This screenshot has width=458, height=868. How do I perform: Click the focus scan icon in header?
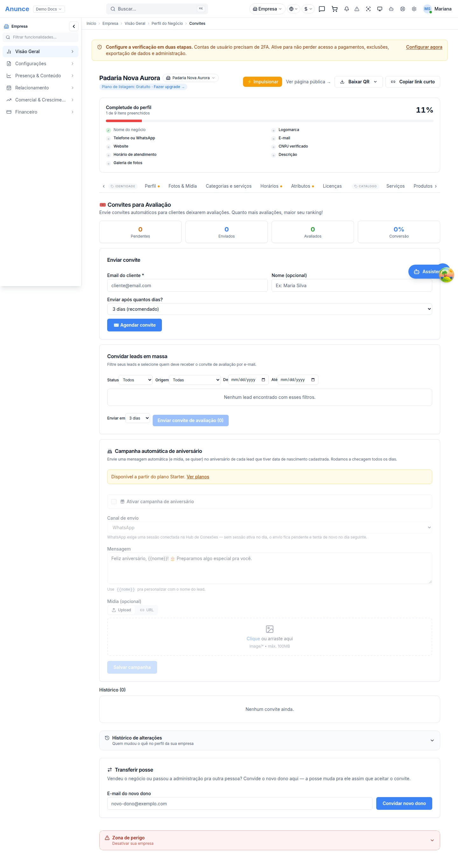(368, 9)
